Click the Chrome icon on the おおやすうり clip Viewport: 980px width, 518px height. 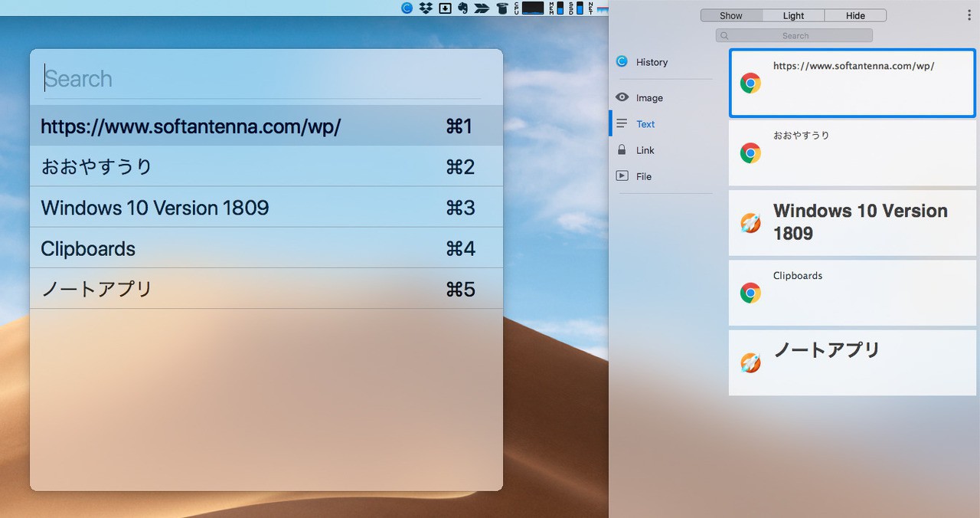(750, 153)
